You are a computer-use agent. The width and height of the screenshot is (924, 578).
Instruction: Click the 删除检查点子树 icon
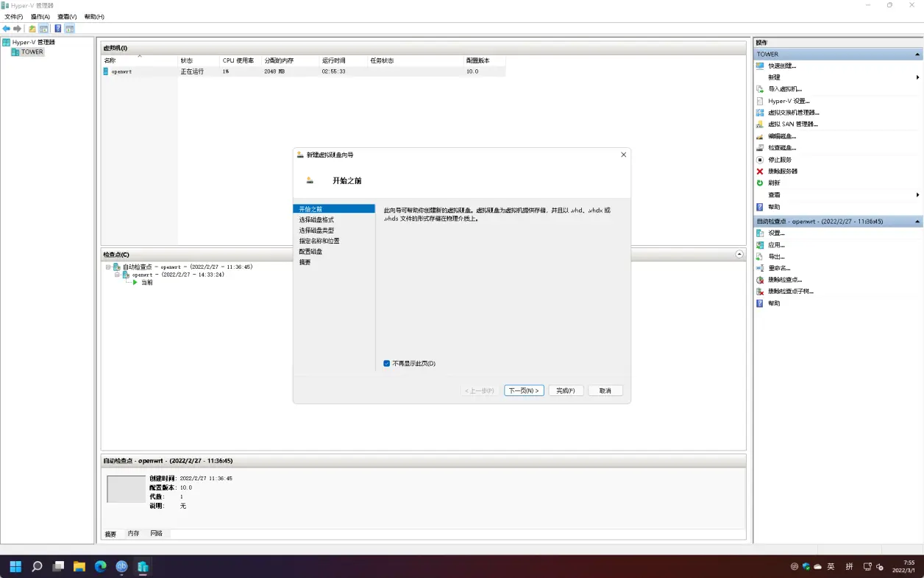[760, 292]
